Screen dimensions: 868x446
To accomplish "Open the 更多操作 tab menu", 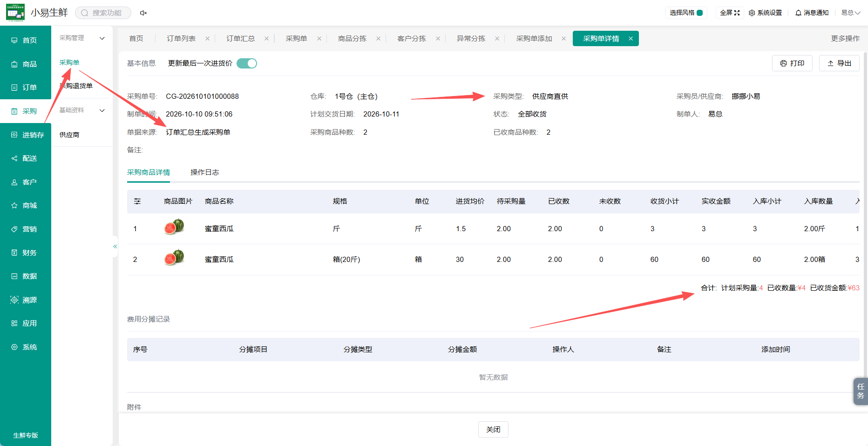I will (x=845, y=38).
